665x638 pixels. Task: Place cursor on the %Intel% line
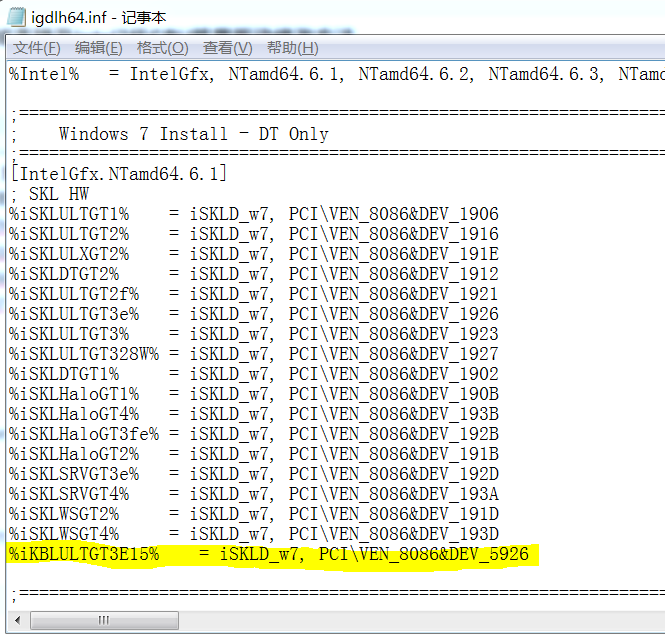[x=44, y=74]
